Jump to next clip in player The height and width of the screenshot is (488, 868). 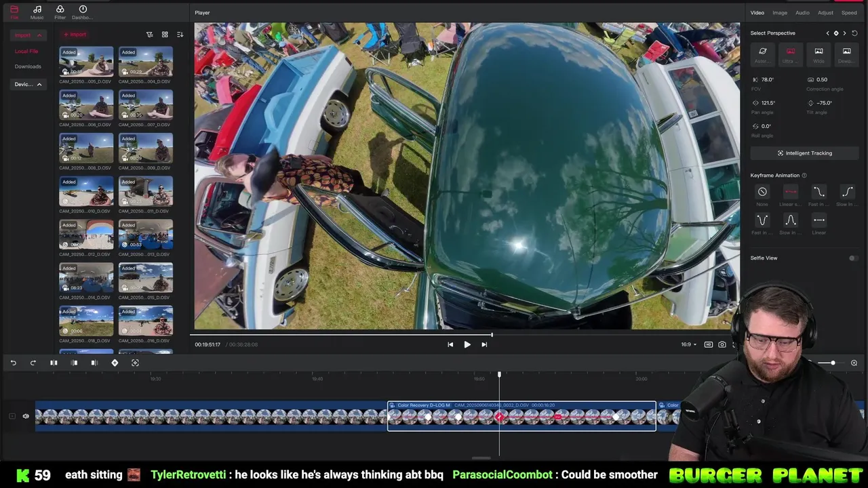(x=484, y=344)
